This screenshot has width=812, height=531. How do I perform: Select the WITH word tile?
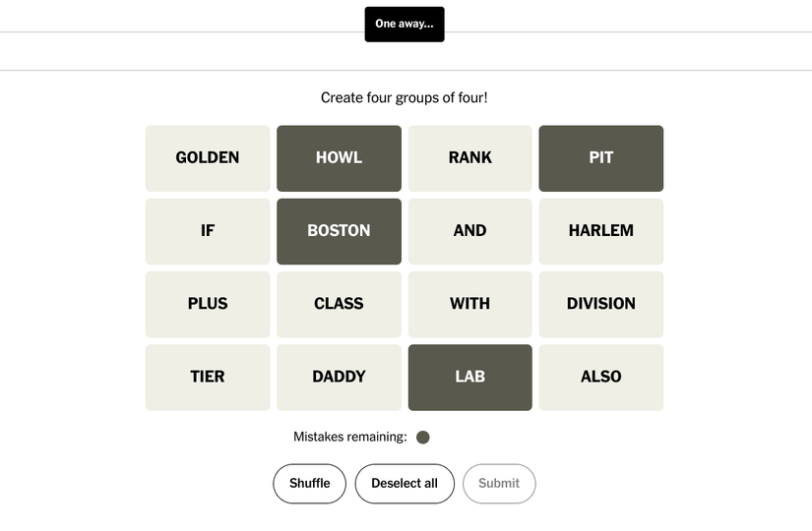469,304
